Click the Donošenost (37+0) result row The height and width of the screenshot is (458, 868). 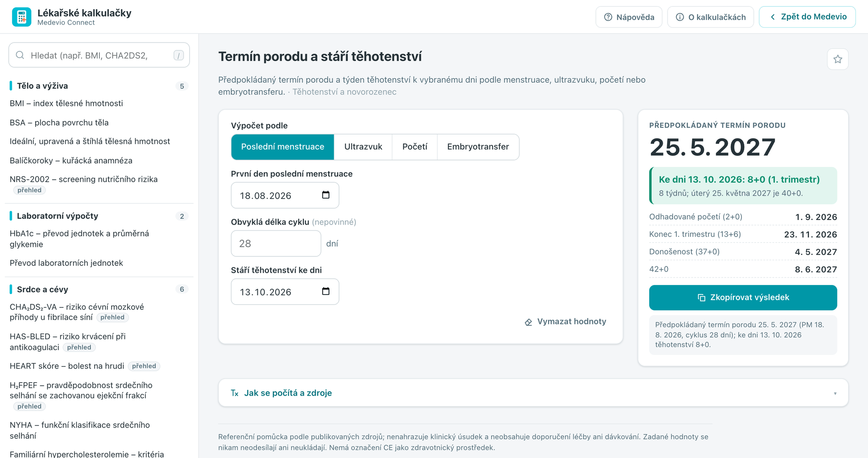tap(743, 252)
